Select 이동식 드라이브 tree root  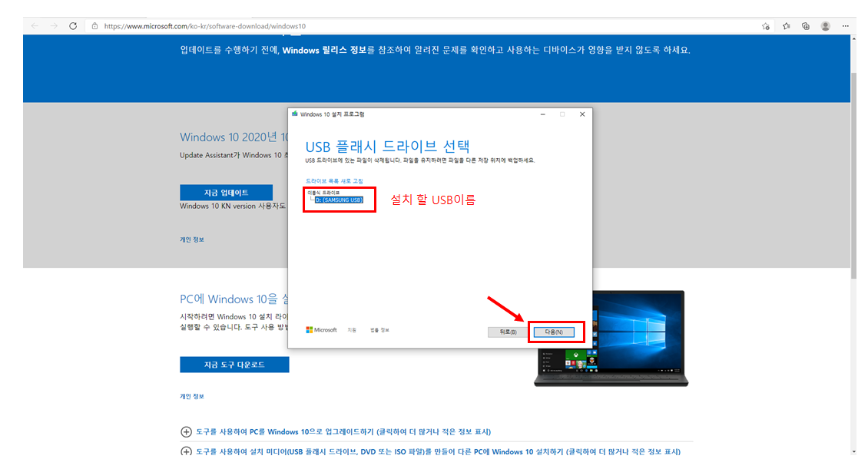point(323,193)
